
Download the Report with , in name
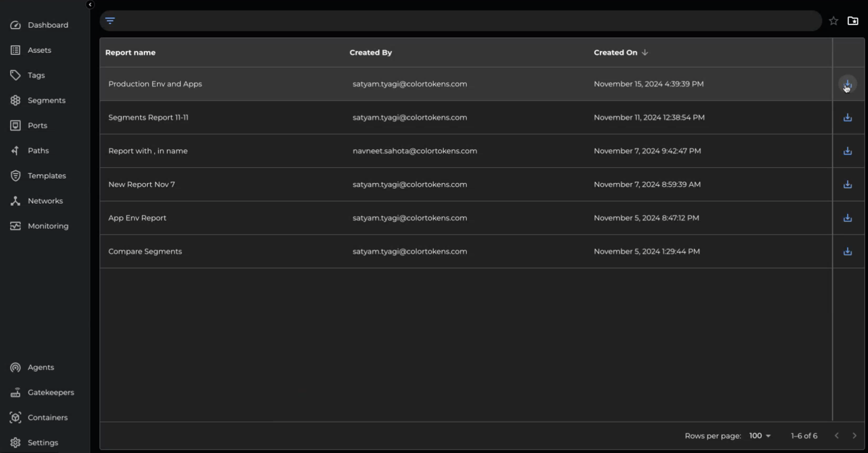[847, 151]
